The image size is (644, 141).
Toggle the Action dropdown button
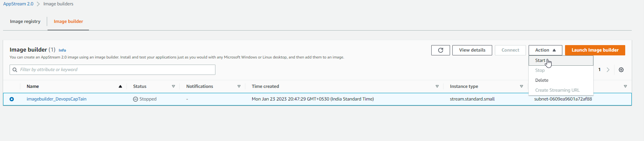[x=545, y=50]
